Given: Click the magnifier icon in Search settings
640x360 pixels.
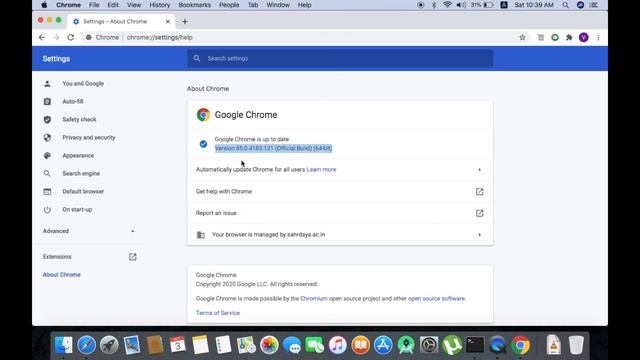Looking at the screenshot, I should pos(197,58).
